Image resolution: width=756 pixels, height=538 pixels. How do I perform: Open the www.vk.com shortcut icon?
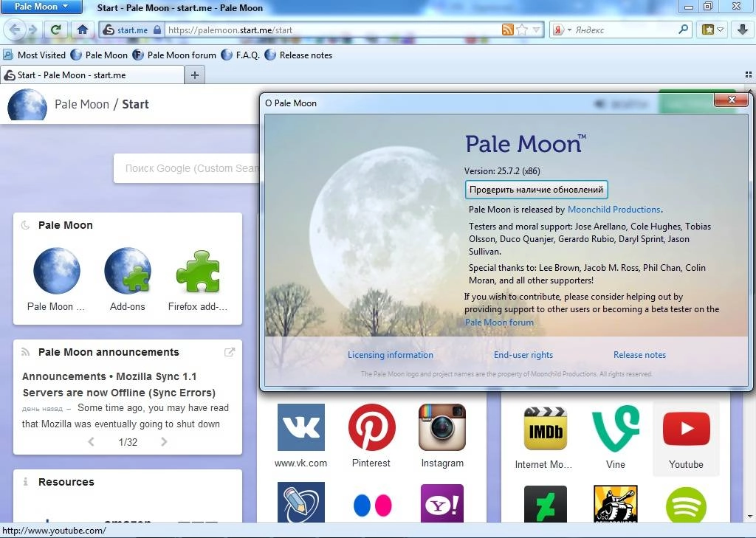[x=301, y=427]
